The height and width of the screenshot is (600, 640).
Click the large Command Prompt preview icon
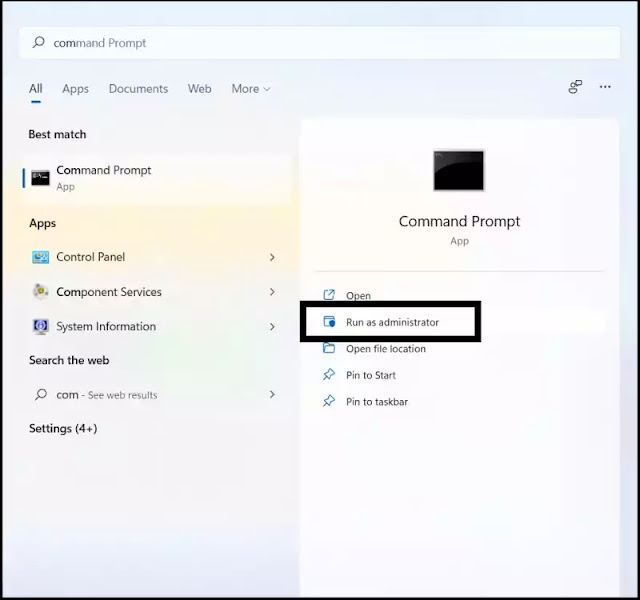(459, 170)
